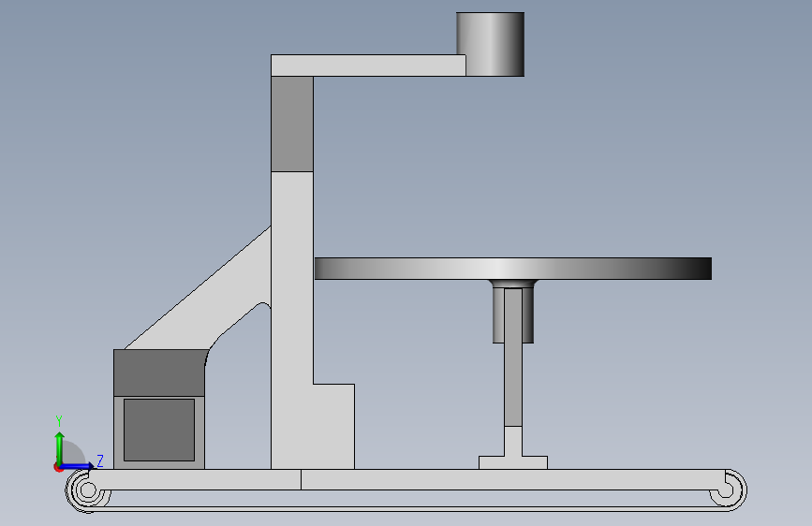Select the dark gray block atop the left box

159,373
